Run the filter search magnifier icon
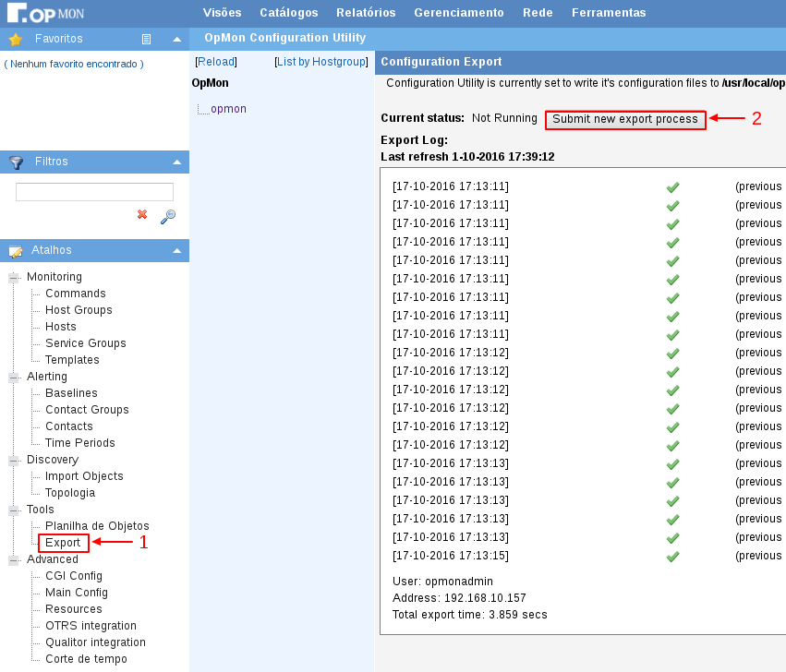The image size is (786, 672). 167,216
